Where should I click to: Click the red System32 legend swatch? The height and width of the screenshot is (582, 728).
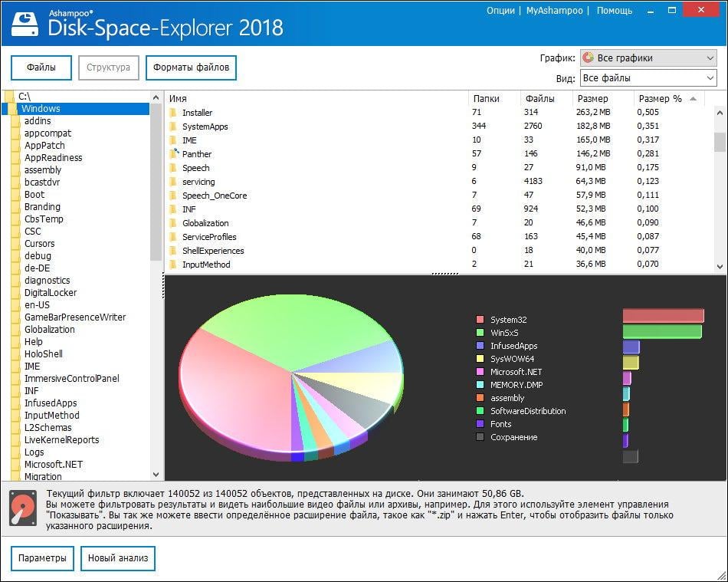pyautogui.click(x=481, y=320)
